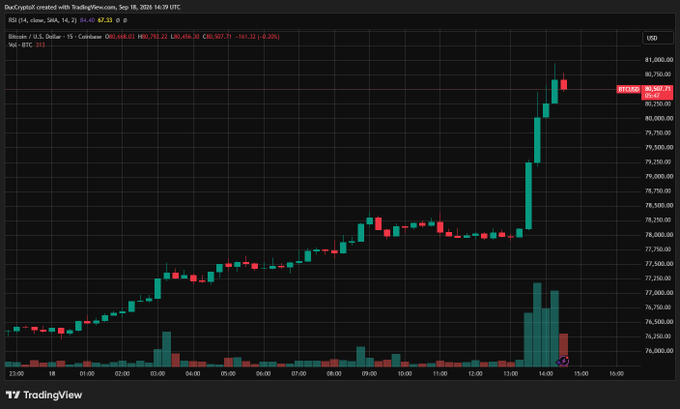680x409 pixels.
Task: Click the first ∅ symbol after RSI values
Action: click(118, 20)
